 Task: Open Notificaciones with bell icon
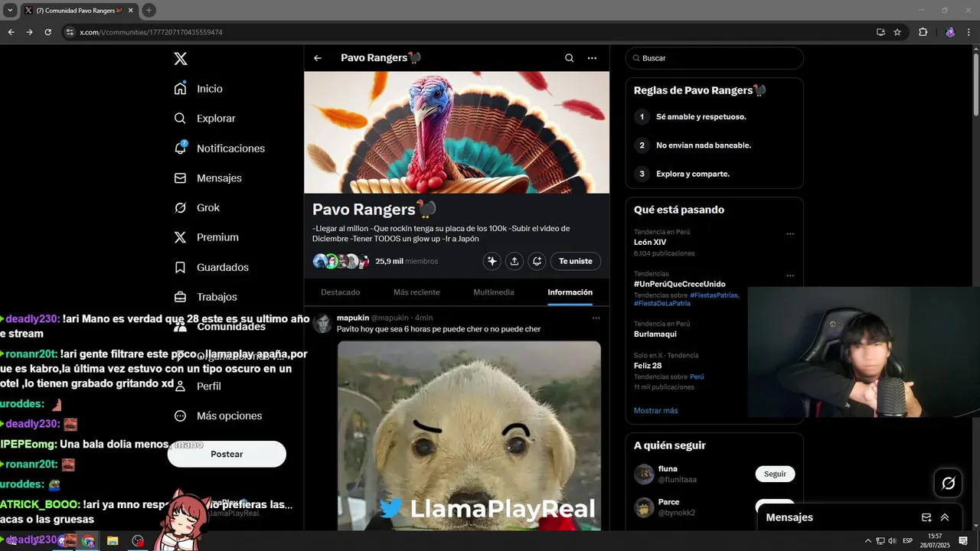[219, 148]
